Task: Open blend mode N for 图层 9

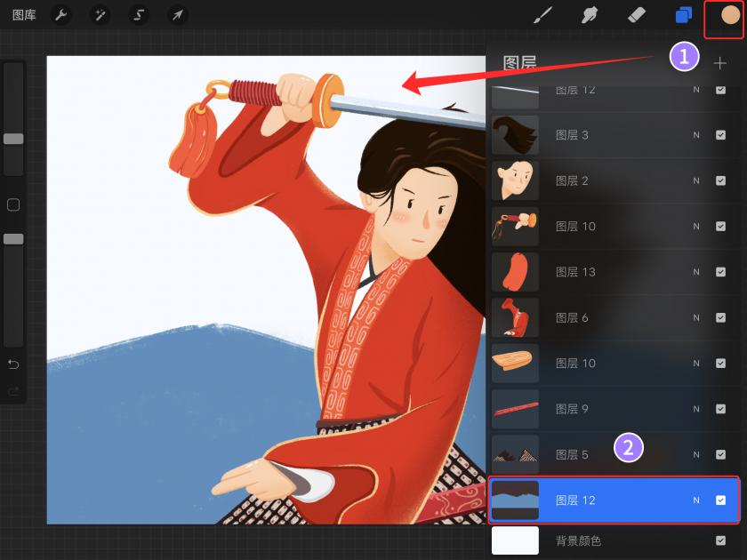Action: [x=696, y=410]
